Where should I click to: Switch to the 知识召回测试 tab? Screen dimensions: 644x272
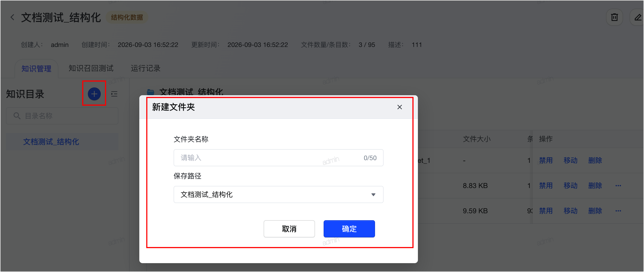[x=91, y=68]
